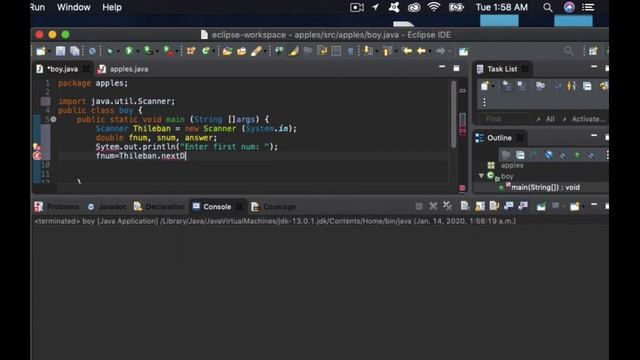Click the New Task icon in Task List

(484, 86)
